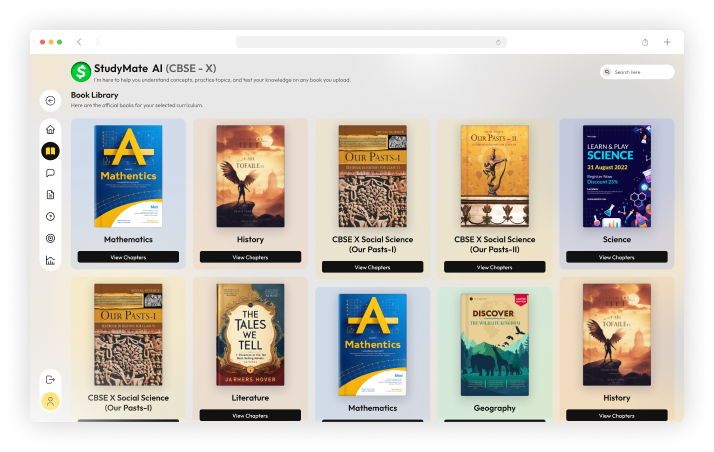Select the open-book Library icon in sidebar
714x452 pixels.
pos(51,151)
